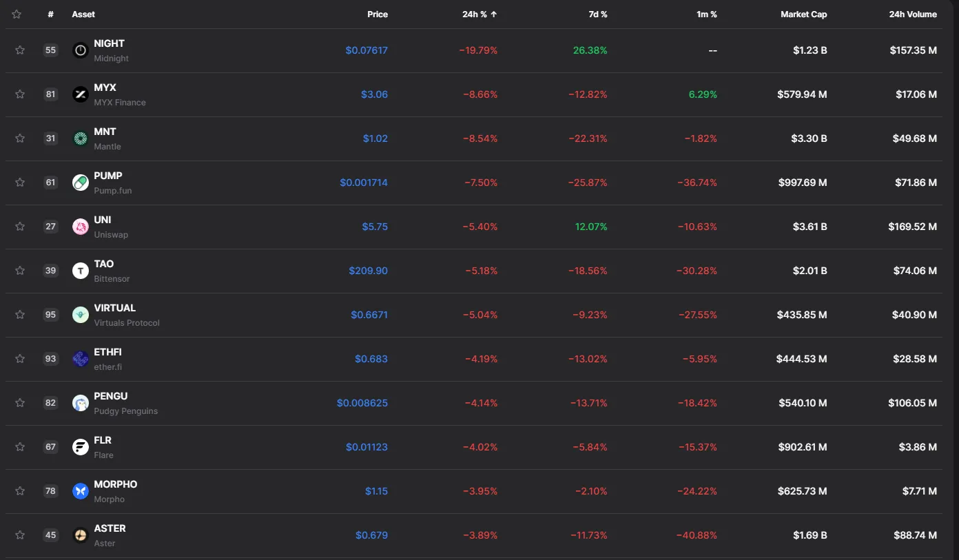Star the ASTER asset row
The image size is (959, 560).
tap(20, 535)
